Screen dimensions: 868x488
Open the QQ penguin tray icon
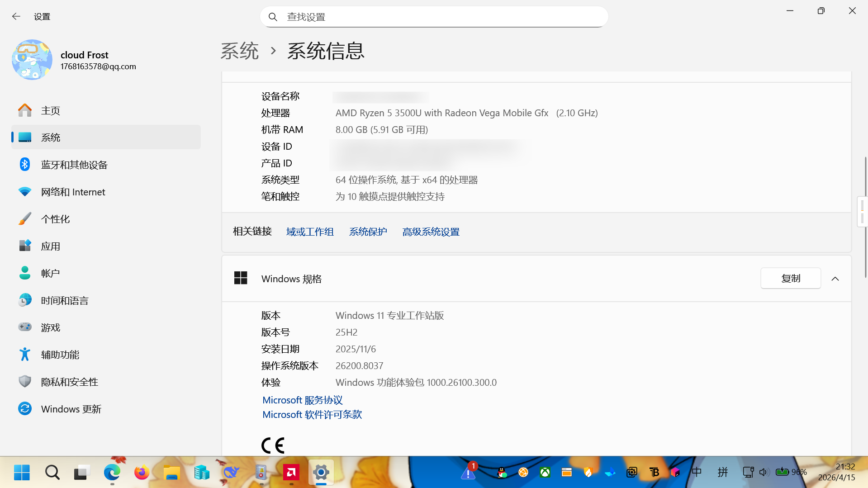pyautogui.click(x=502, y=473)
